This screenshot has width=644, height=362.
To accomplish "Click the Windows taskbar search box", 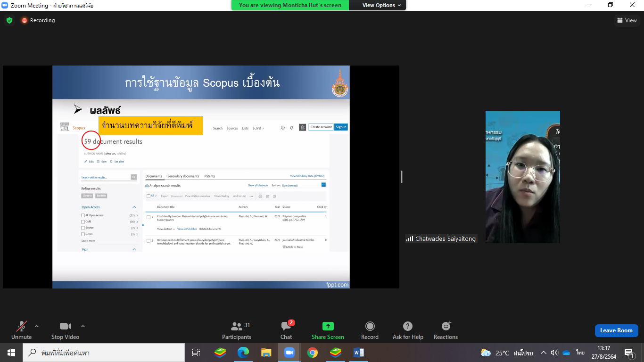I will pos(103,353).
